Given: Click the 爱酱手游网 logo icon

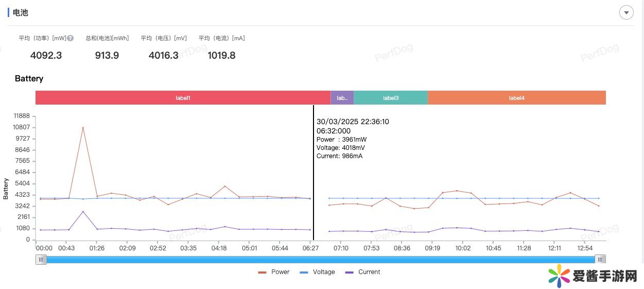Looking at the screenshot, I should point(558,276).
